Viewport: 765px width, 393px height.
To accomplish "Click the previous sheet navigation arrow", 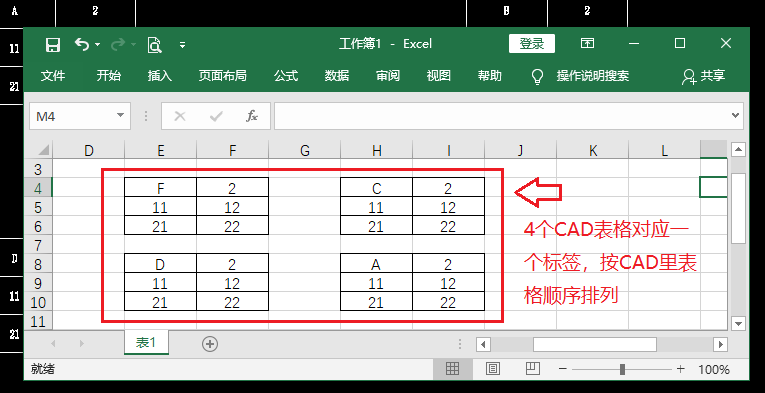I will (x=53, y=344).
